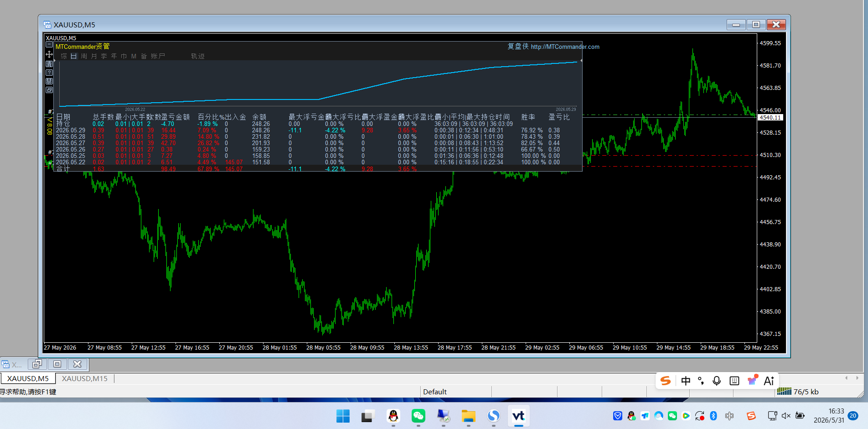
Task: Click the notification badge showing 20
Action: 853,416
